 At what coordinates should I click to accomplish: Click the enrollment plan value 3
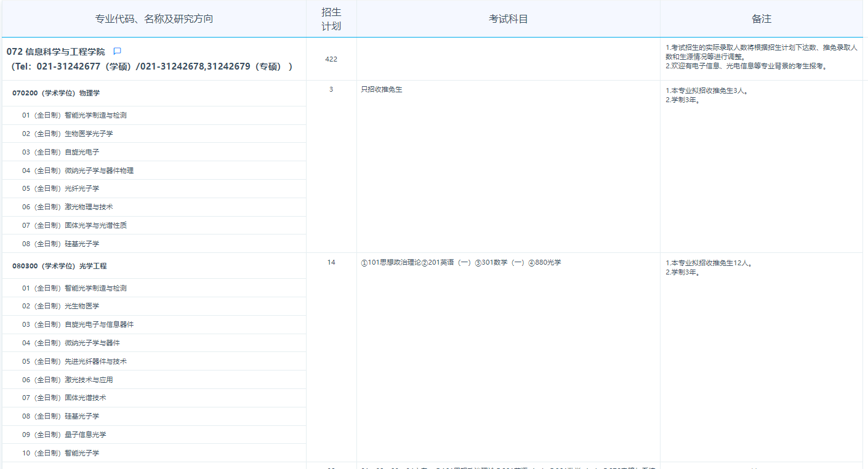click(x=331, y=89)
